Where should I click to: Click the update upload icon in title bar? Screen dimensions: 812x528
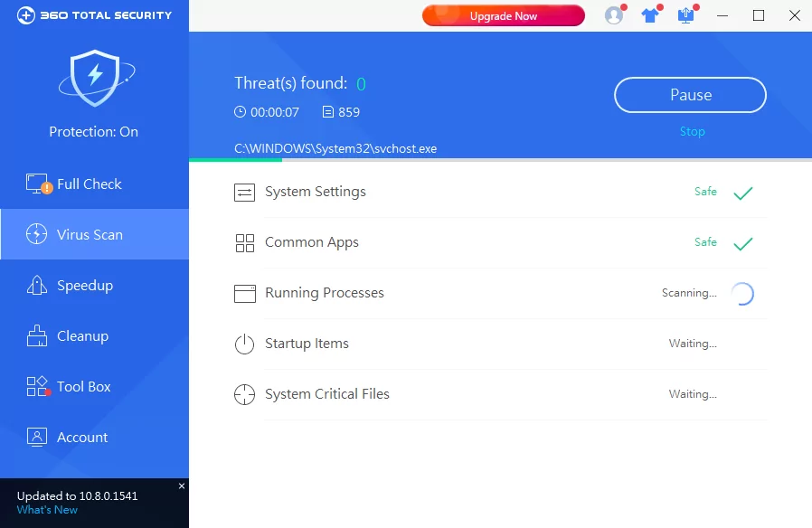[x=685, y=15]
